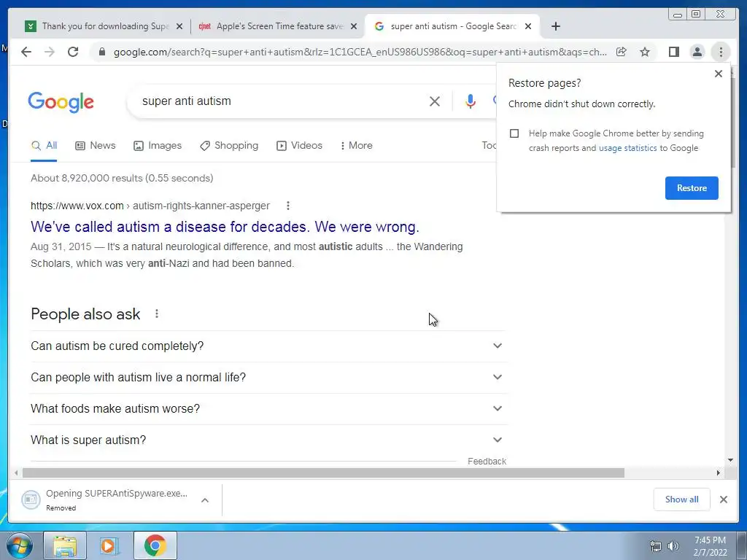The image size is (747, 560).
Task: Launch Windows Media Player from the taskbar
Action: 109,545
